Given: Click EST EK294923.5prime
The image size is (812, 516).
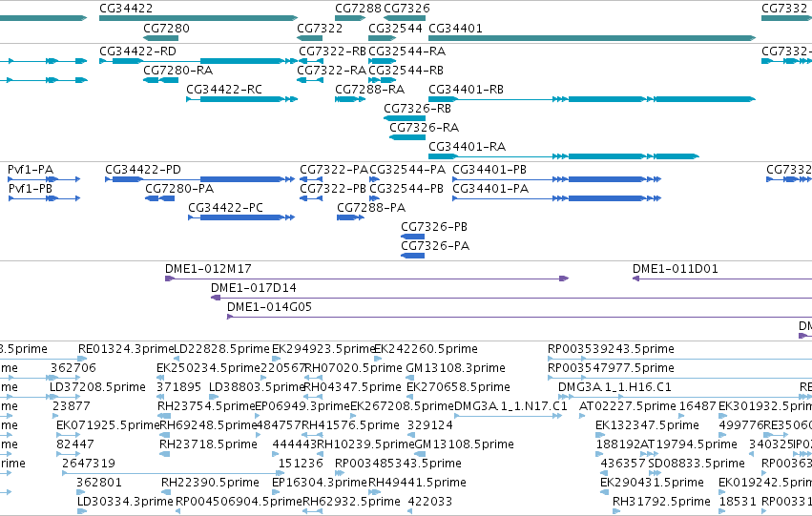Looking at the screenshot, I should (x=323, y=349).
